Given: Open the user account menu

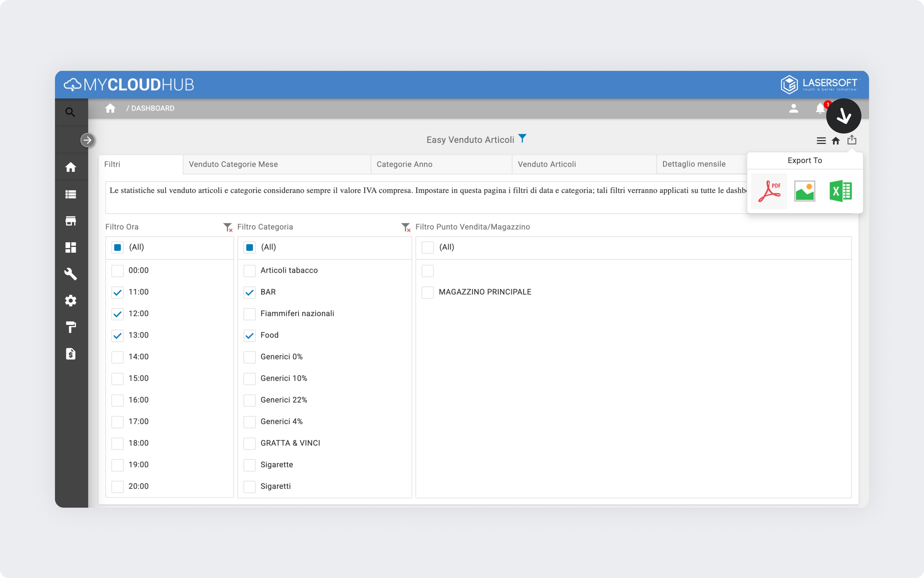Looking at the screenshot, I should (793, 109).
